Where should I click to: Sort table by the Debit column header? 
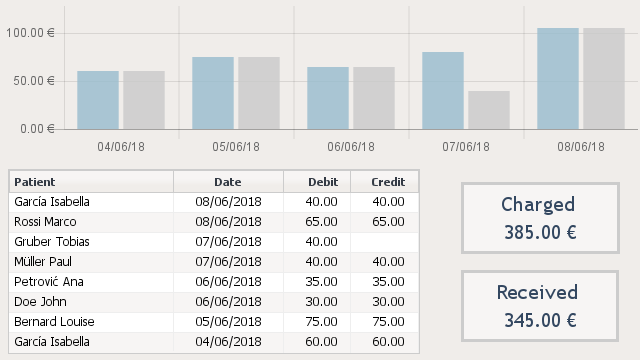pos(317,182)
